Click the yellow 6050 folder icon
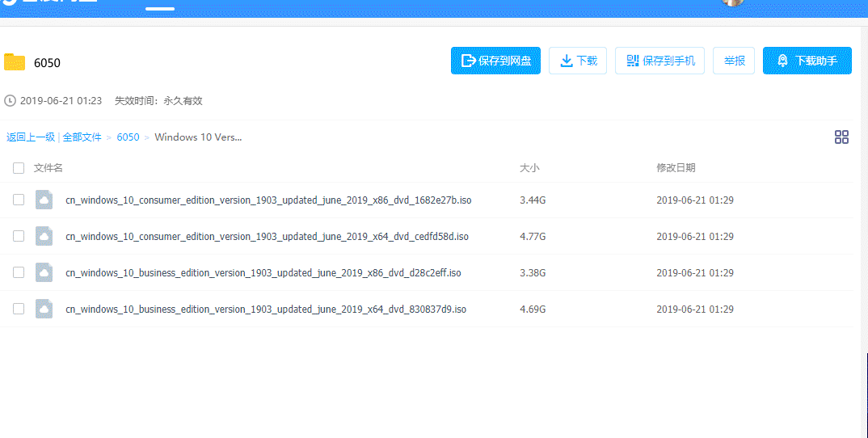868x438 pixels. 15,62
